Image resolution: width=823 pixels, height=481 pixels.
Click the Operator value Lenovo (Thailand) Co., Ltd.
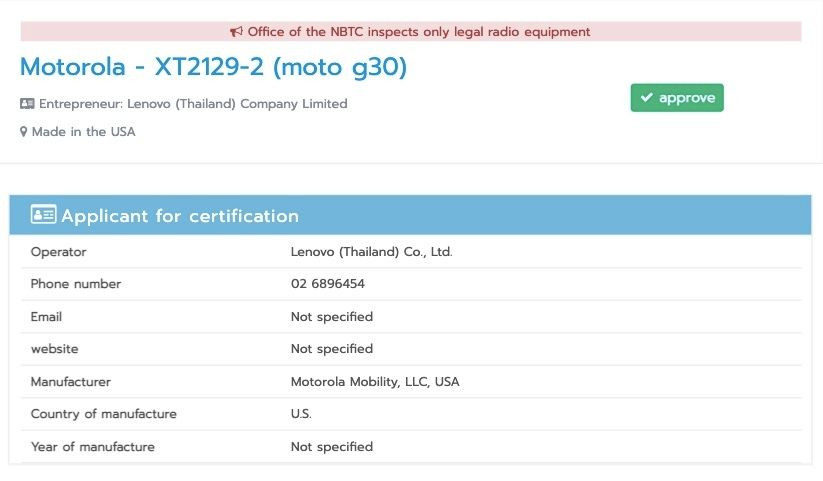point(371,252)
